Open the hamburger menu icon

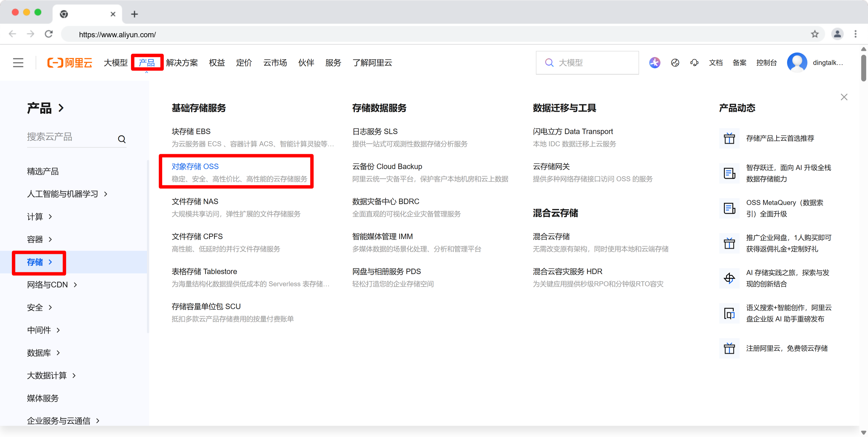18,63
